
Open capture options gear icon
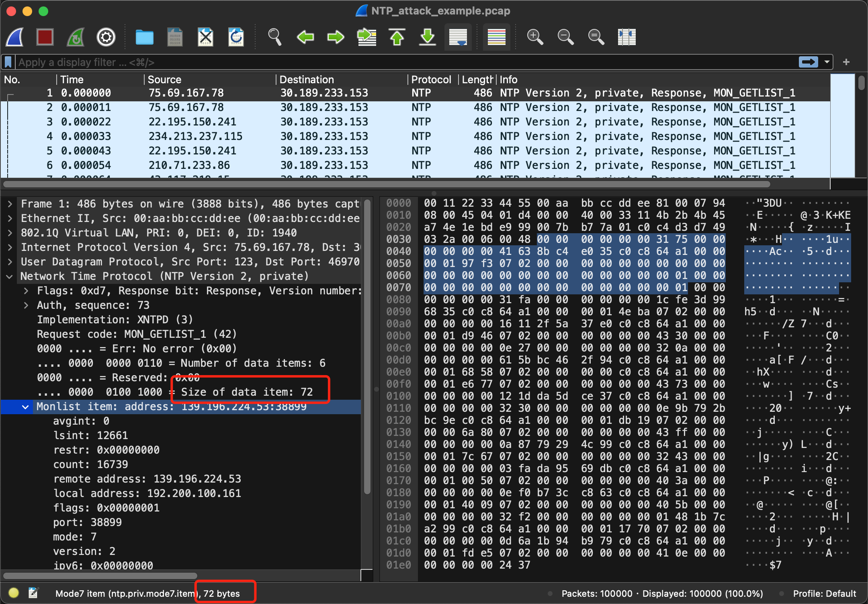pos(106,37)
